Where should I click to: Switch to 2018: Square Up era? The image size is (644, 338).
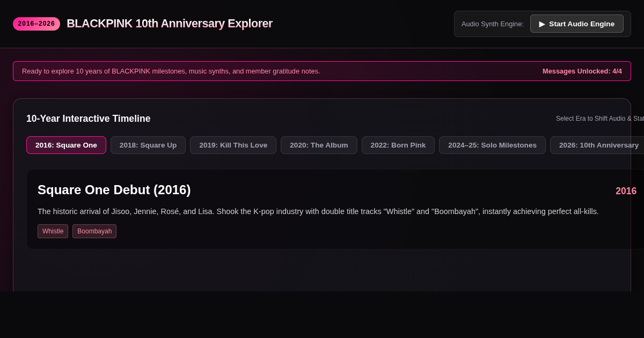point(148,145)
